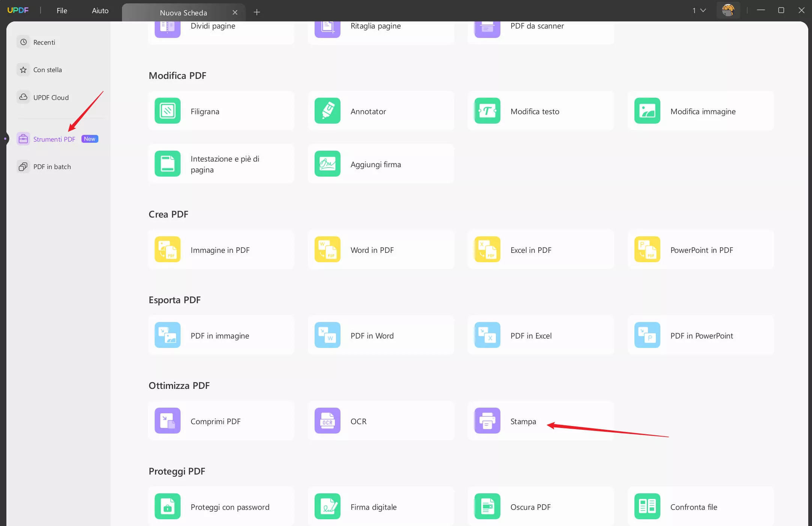Open the Confronta file icon
812x526 pixels.
coord(647,506)
